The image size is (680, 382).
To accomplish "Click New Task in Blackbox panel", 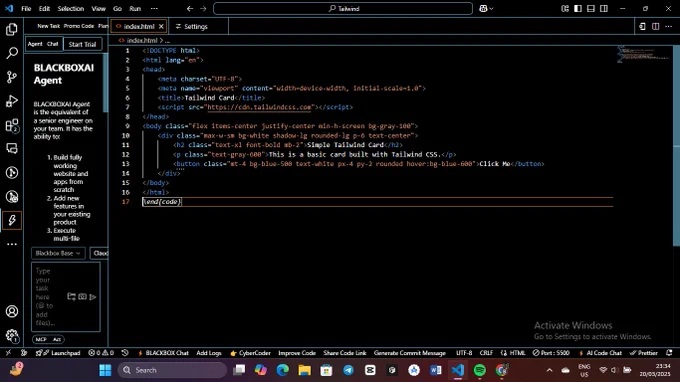I will (49, 26).
